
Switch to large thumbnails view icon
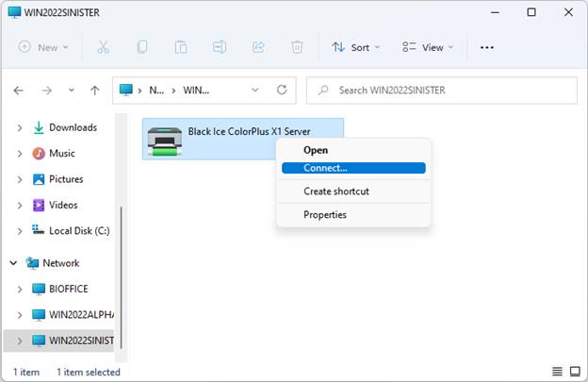[573, 372]
